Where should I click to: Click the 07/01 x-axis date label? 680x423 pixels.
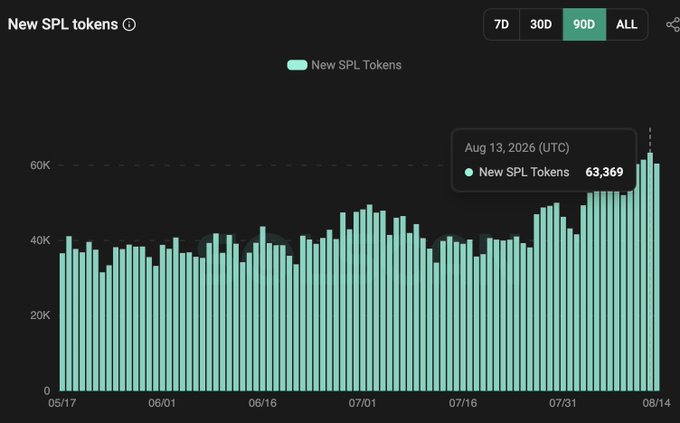(363, 403)
